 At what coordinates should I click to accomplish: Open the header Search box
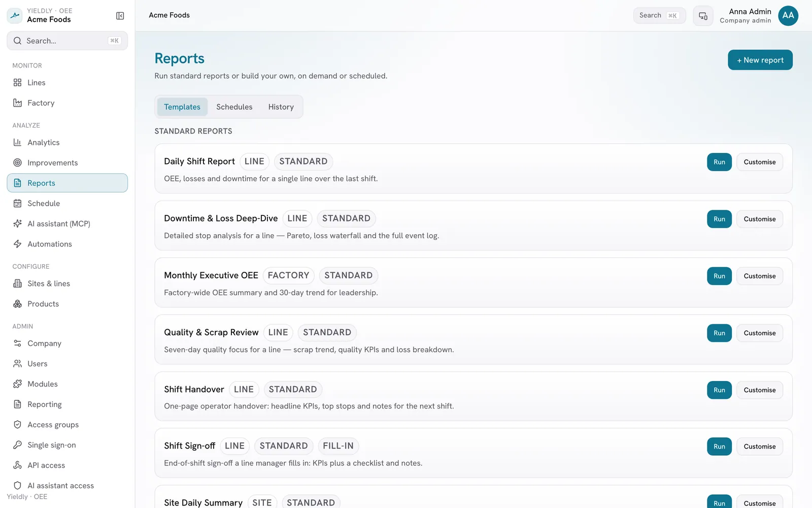coord(659,15)
